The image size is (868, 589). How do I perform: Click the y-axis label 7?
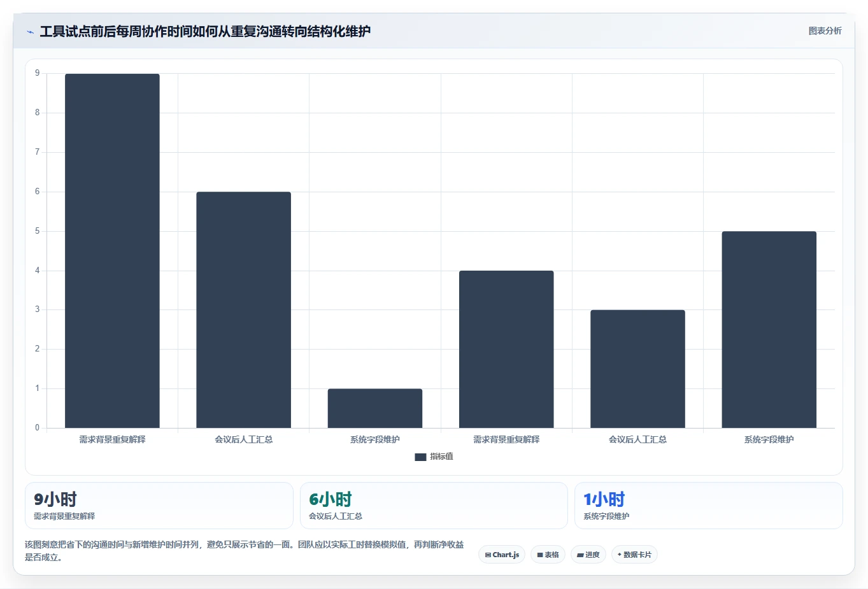click(37, 152)
